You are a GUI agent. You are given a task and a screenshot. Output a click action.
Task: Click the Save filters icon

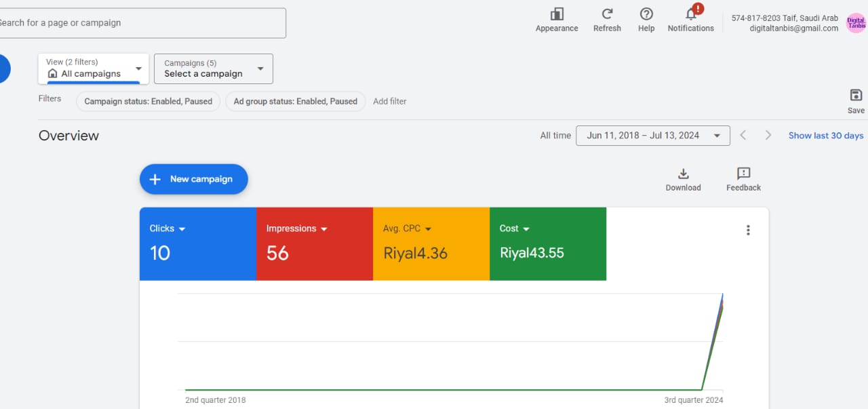coord(856,96)
